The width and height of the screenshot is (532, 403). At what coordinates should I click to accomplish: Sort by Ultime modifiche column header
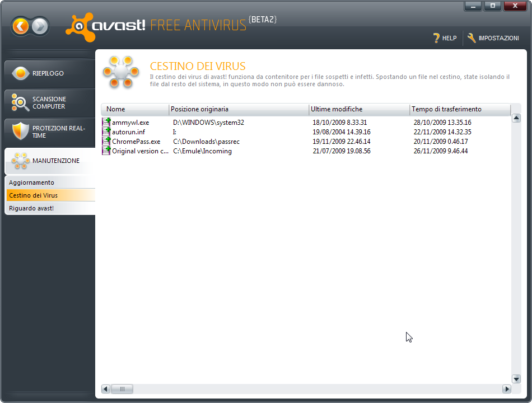[x=360, y=109]
